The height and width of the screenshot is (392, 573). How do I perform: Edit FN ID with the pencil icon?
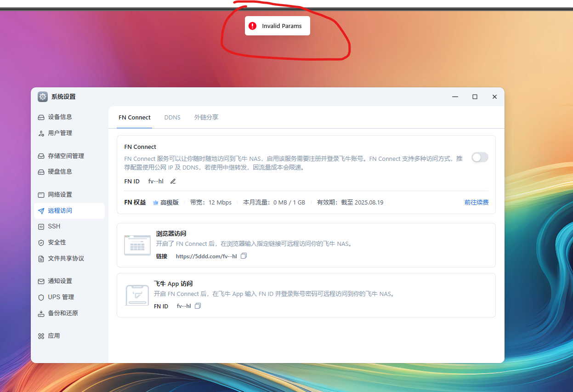pyautogui.click(x=173, y=182)
